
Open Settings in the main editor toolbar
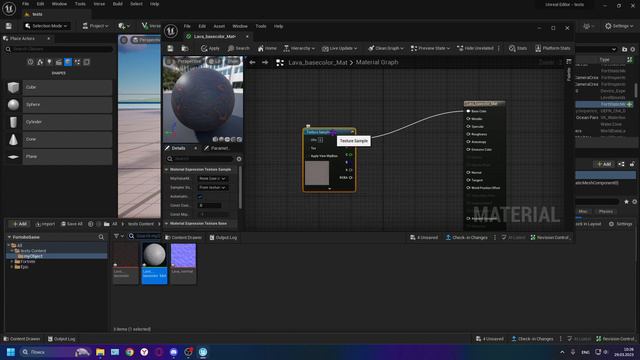point(619,26)
